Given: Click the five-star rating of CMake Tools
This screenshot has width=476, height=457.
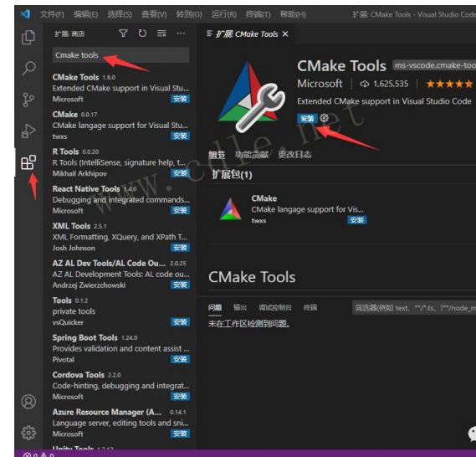Looking at the screenshot, I should tap(449, 84).
